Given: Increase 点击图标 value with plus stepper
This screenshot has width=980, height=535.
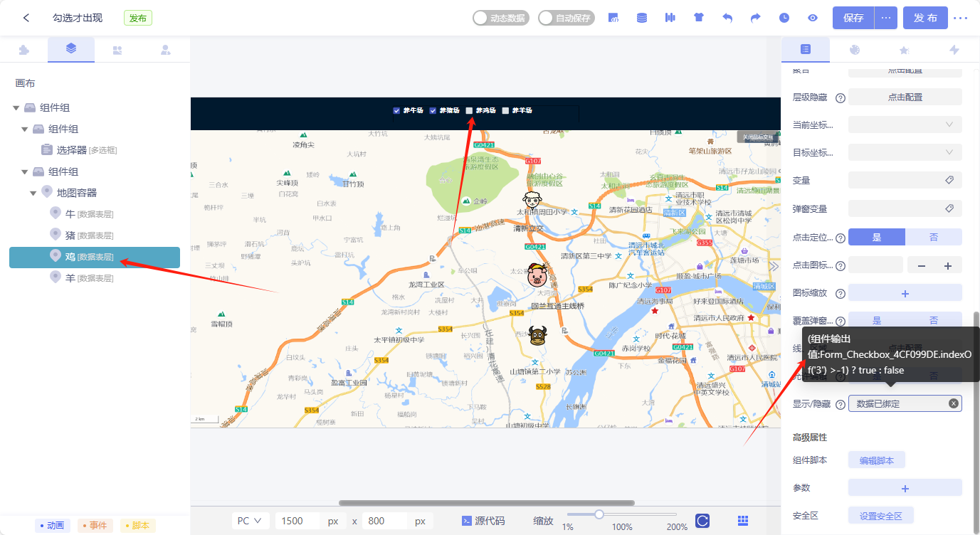Looking at the screenshot, I should (948, 265).
